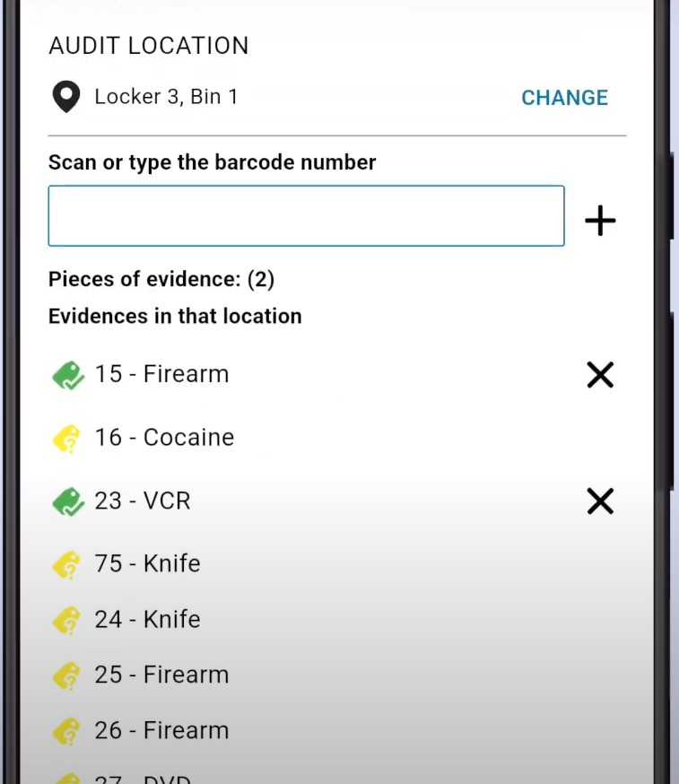Click yellow tag icon beside 24 - Knife

pos(67,620)
